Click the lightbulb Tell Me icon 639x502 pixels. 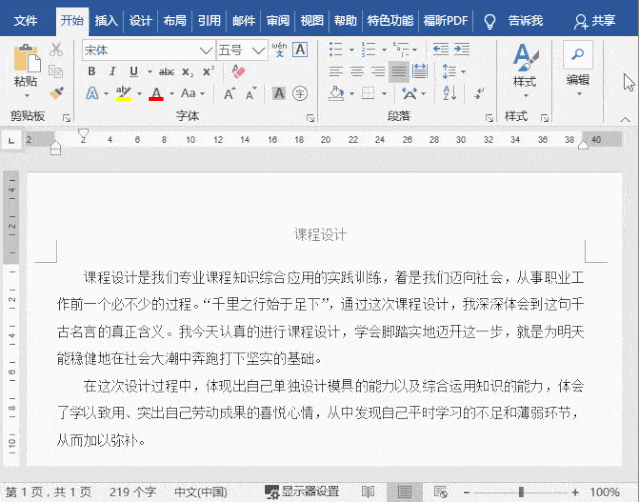tap(490, 20)
